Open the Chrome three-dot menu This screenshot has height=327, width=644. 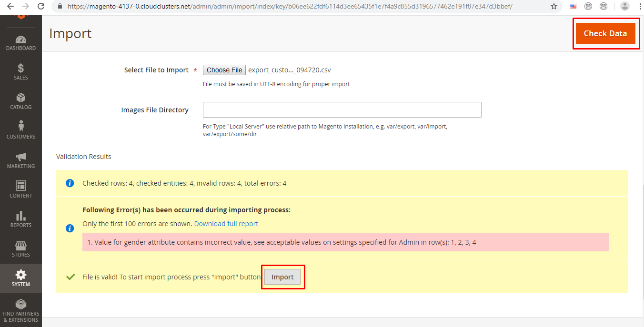(637, 7)
